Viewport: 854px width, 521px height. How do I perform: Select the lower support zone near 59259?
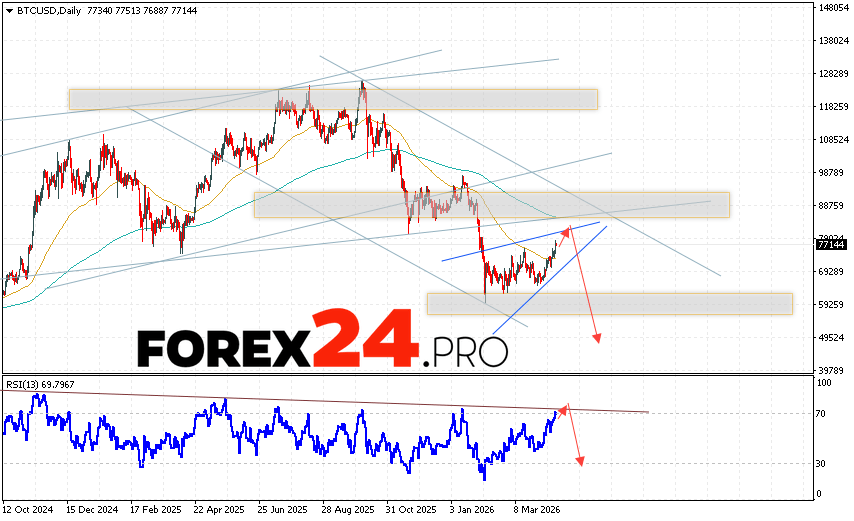pyautogui.click(x=608, y=303)
